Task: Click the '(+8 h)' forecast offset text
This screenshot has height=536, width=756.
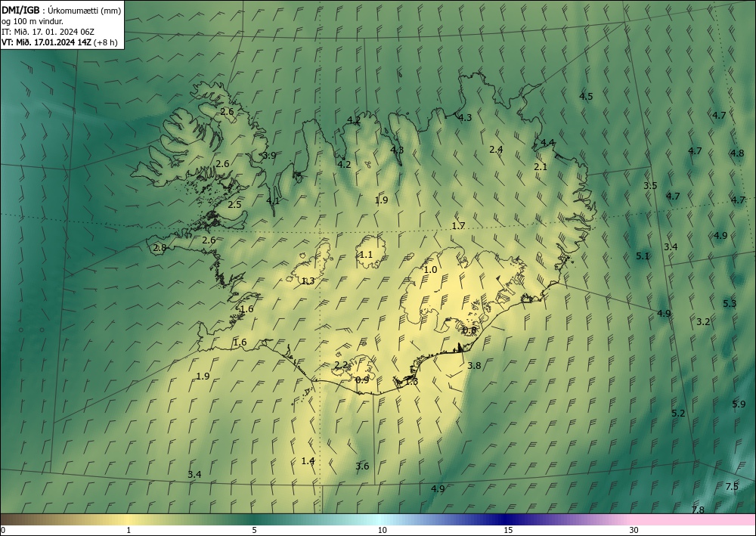Action: point(106,42)
